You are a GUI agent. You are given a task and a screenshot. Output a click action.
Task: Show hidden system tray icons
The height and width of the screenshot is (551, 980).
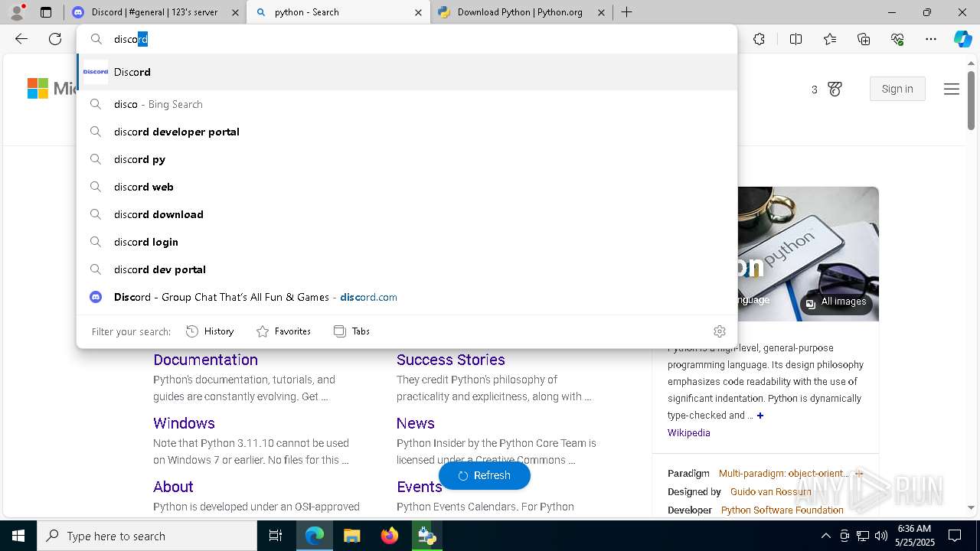(x=825, y=536)
